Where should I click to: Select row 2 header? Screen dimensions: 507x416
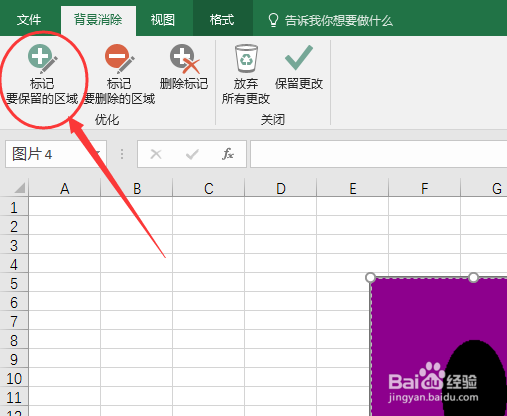tap(14, 226)
